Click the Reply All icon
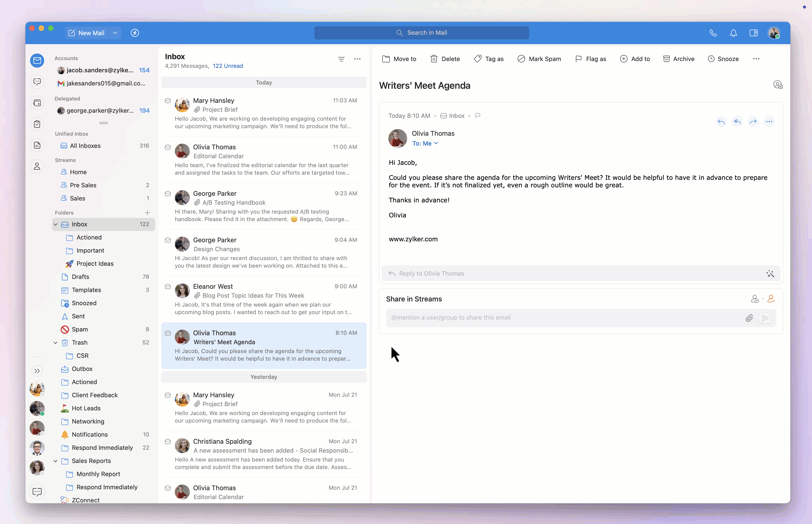The image size is (812, 524). click(737, 121)
